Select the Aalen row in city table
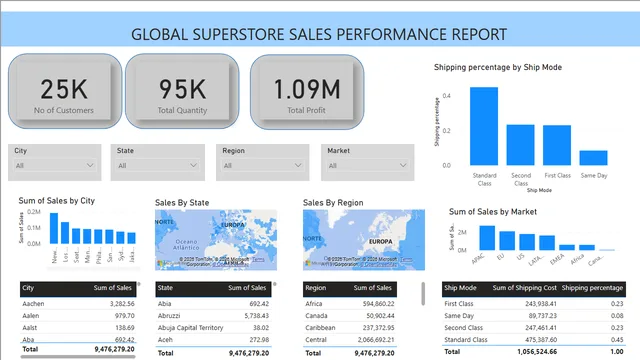Screen dimensions: 640x360 coord(78,316)
